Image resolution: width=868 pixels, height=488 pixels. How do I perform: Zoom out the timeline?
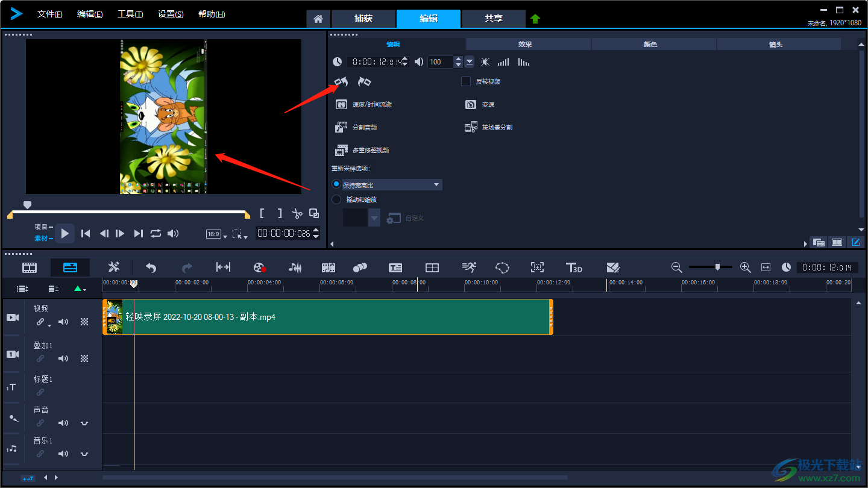[677, 267]
